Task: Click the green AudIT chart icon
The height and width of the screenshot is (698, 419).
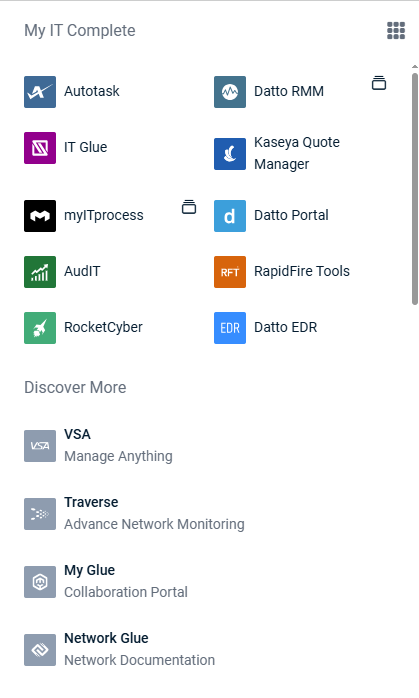Action: [x=40, y=272]
